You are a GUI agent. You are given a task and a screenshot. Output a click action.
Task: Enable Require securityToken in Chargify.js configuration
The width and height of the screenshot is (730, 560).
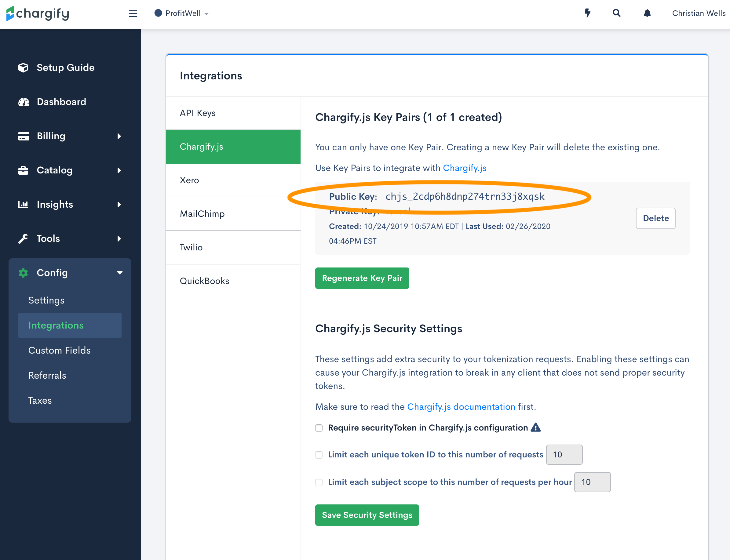pyautogui.click(x=319, y=428)
